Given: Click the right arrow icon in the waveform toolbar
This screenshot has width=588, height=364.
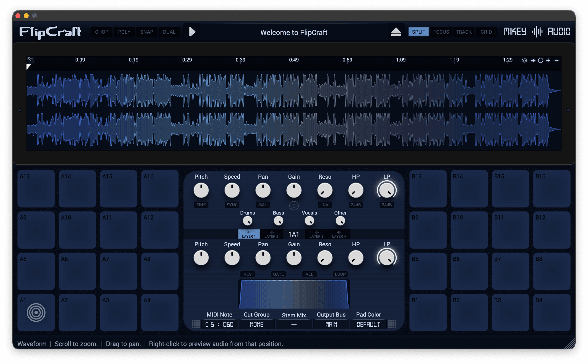Looking at the screenshot, I should point(533,60).
